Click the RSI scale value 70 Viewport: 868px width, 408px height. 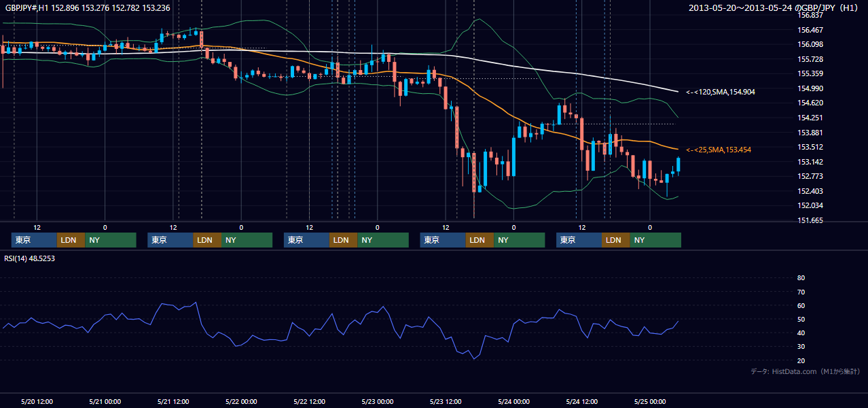pos(801,292)
